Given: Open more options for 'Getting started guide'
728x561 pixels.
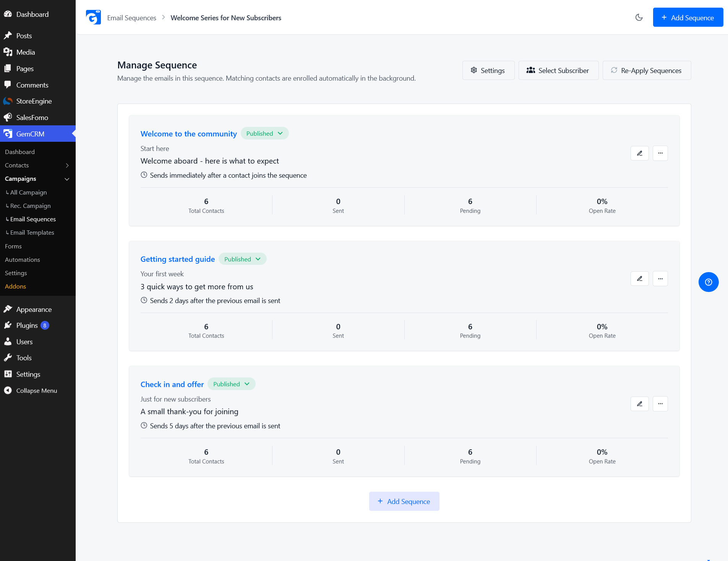Looking at the screenshot, I should 660,279.
